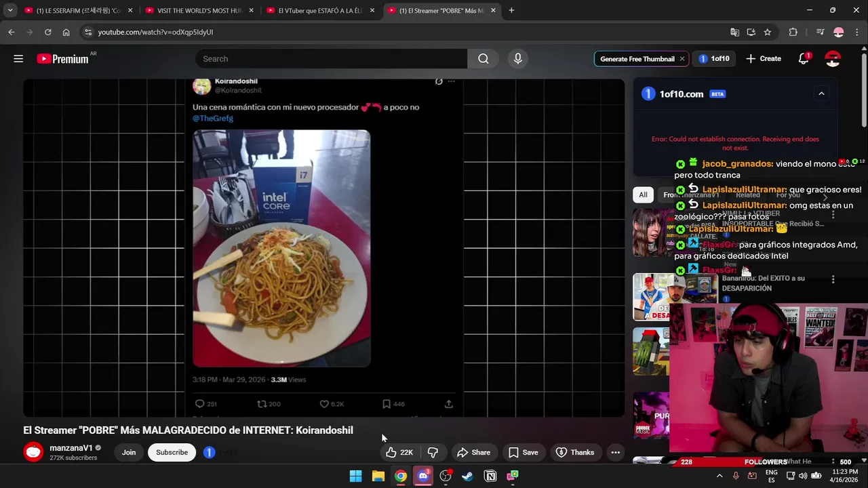This screenshot has width=868, height=488.
Task: Open File Explorer from the taskbar
Action: [378, 476]
